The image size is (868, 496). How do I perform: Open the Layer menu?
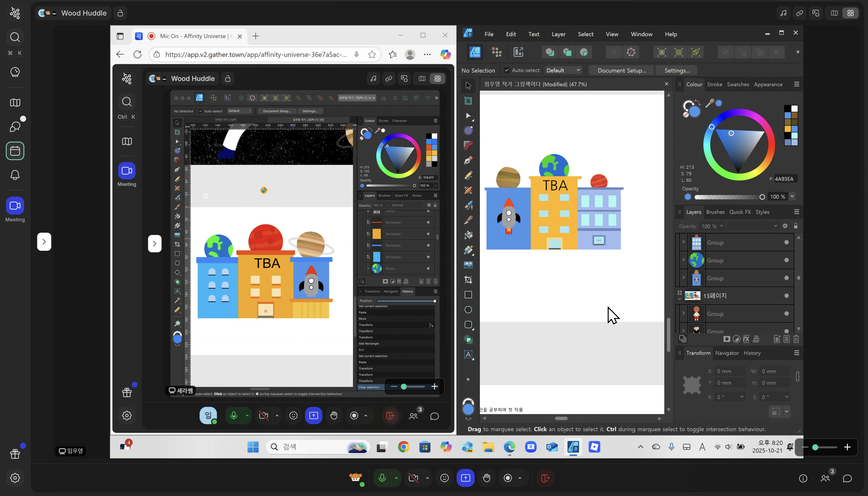(558, 34)
